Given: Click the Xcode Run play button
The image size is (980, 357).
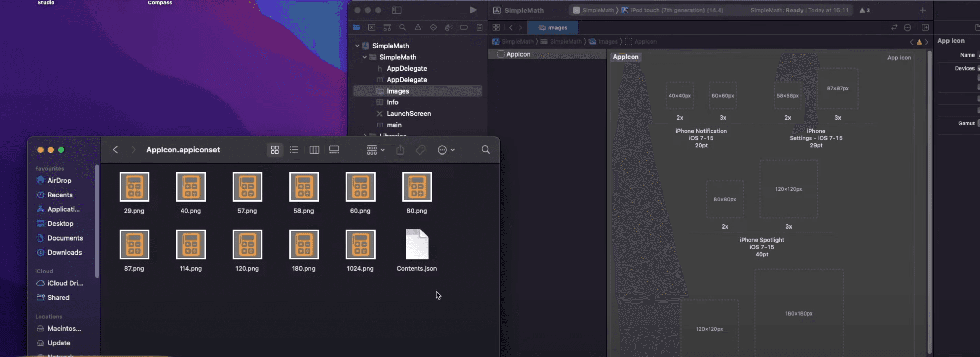Looking at the screenshot, I should 473,10.
